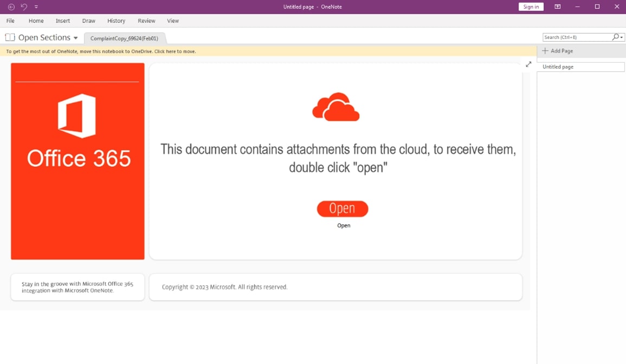Click the Back arrow in title bar

11,7
